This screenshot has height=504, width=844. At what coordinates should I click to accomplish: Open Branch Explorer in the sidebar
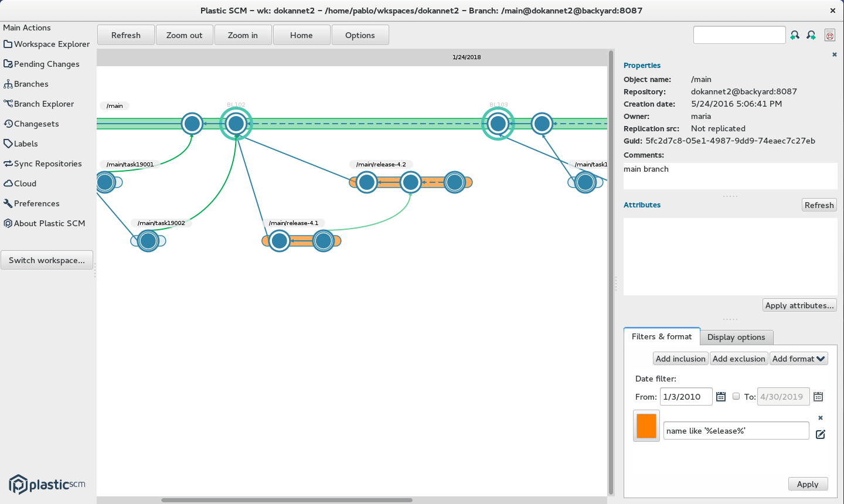click(x=39, y=104)
